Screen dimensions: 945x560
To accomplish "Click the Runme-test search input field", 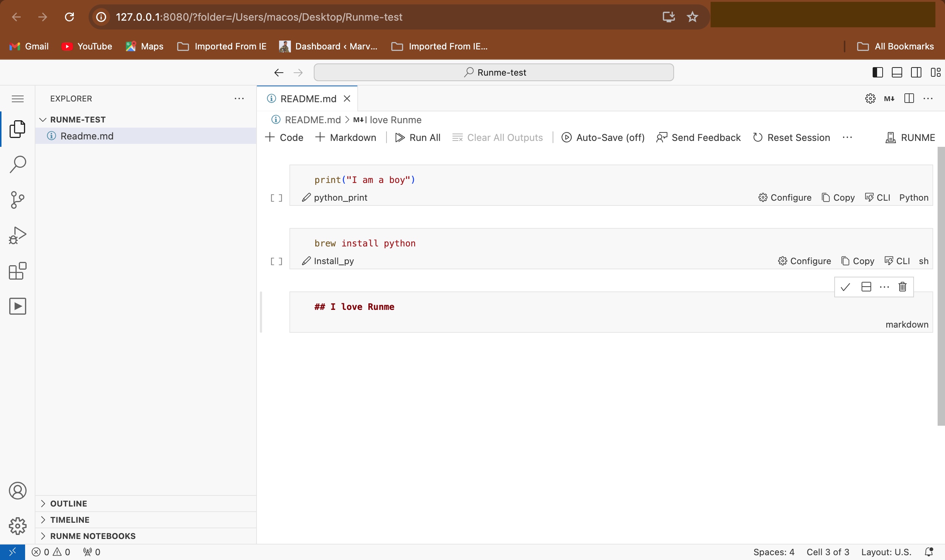I will tap(494, 72).
